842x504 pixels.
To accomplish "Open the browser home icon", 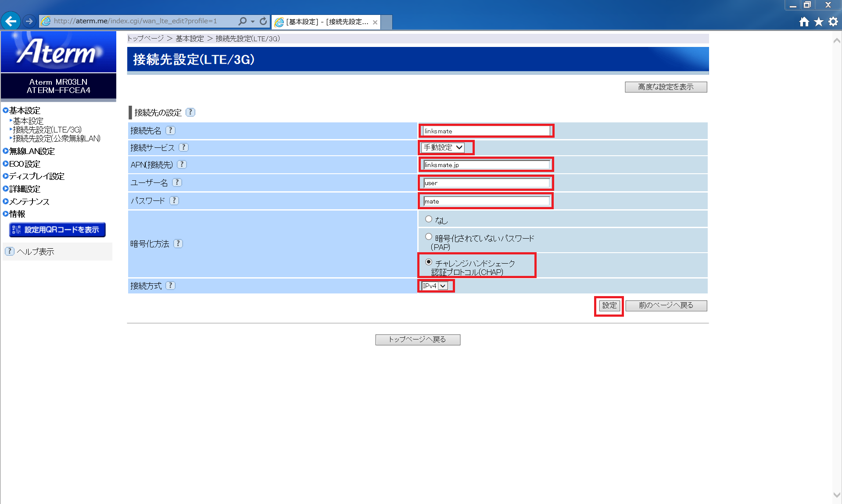I will pos(804,21).
